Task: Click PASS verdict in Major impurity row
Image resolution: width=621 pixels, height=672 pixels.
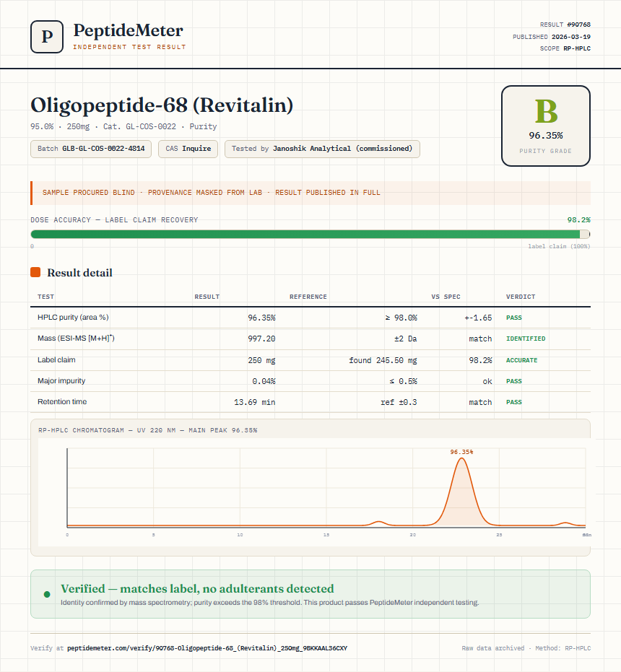Action: [x=514, y=381]
